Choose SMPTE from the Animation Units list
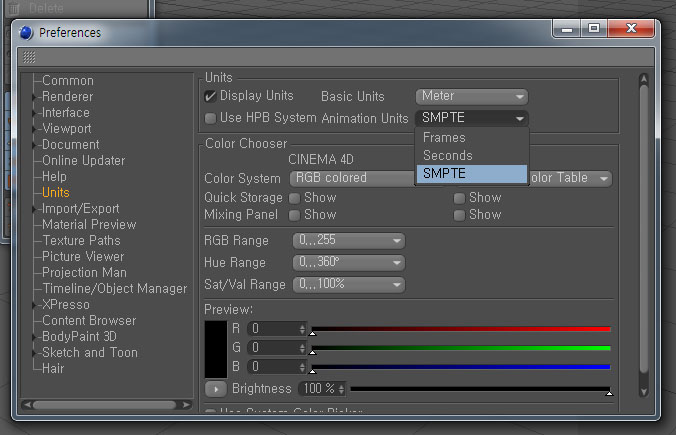The image size is (676, 435). click(x=472, y=174)
